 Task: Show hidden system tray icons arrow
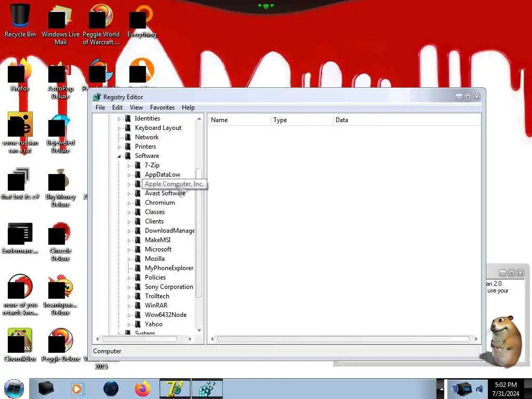(442, 389)
